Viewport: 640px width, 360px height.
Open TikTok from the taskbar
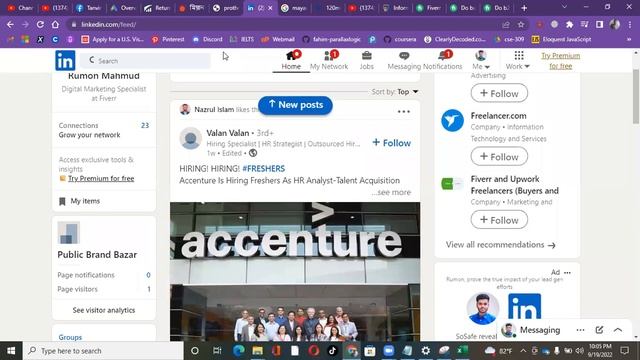(x=332, y=351)
